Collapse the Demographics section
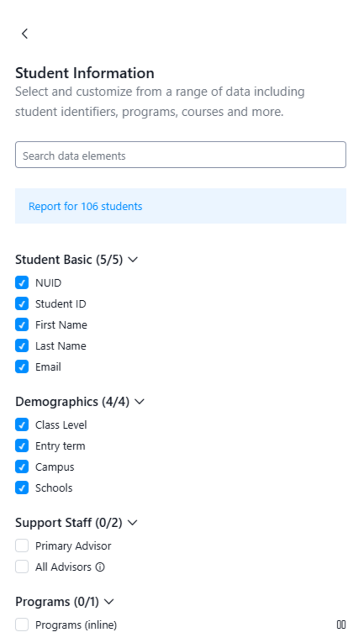The height and width of the screenshot is (643, 364). pos(140,402)
